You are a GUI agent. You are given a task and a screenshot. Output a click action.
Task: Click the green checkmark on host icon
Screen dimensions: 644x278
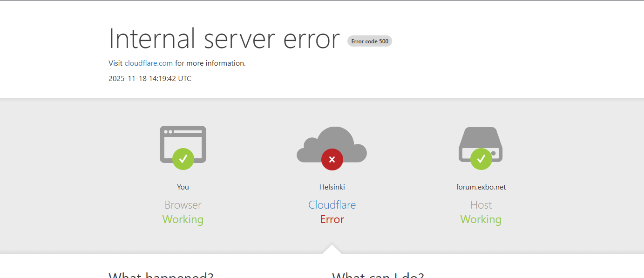tap(481, 159)
